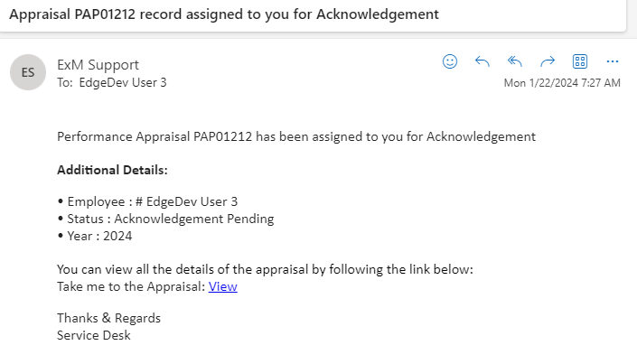This screenshot has width=637, height=364.
Task: Click the ExM Support sender name
Action: [x=98, y=64]
